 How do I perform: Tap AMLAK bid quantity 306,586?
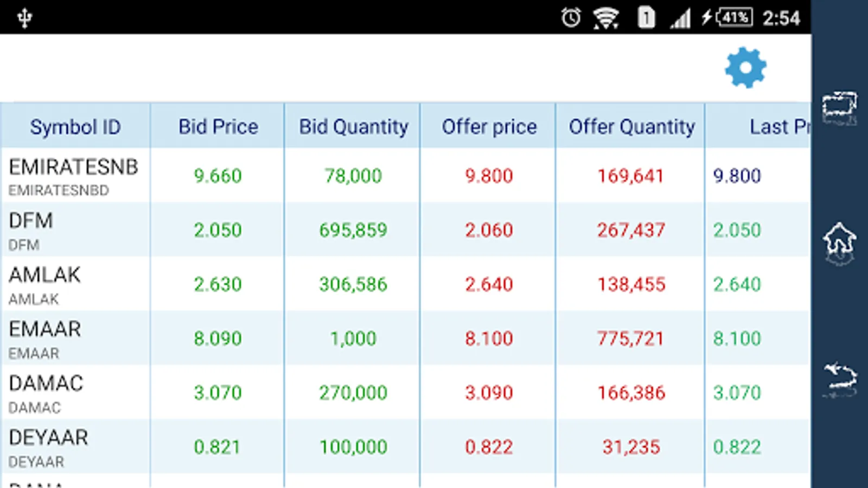(353, 284)
